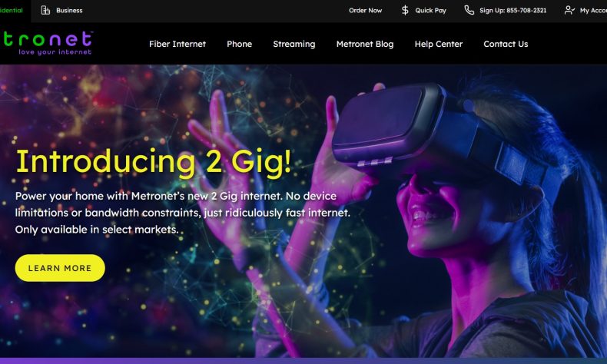The image size is (607, 364).
Task: Select Phone in the navigation bar
Action: 239,44
